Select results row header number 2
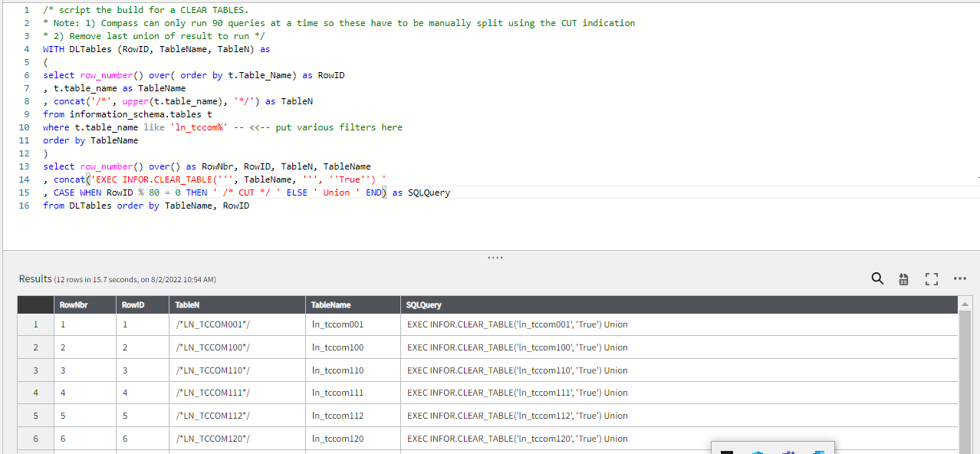Viewport: 980px width, 454px height. pyautogui.click(x=35, y=347)
